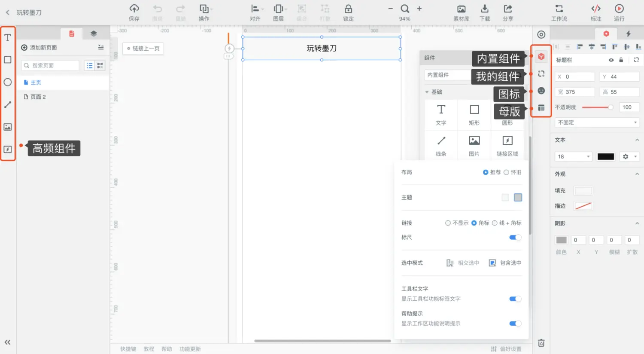This screenshot has height=354, width=644.
Task: Open the 素材库 (Asset Library)
Action: [461, 12]
